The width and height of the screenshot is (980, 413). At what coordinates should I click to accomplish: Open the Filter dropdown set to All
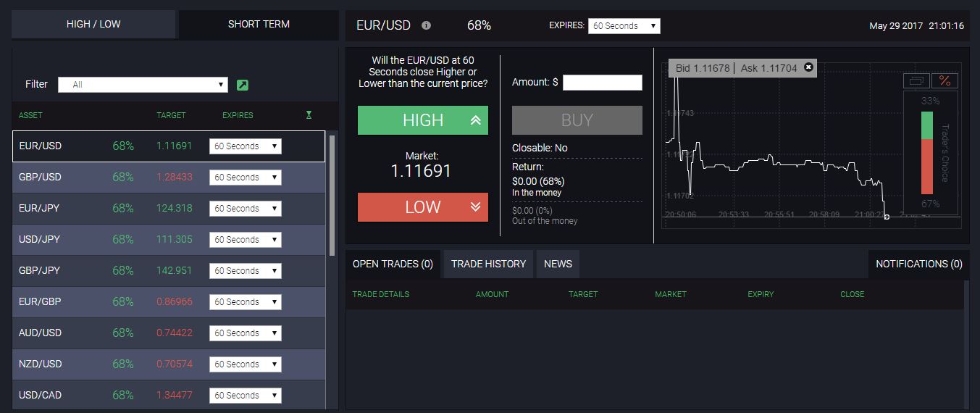143,85
